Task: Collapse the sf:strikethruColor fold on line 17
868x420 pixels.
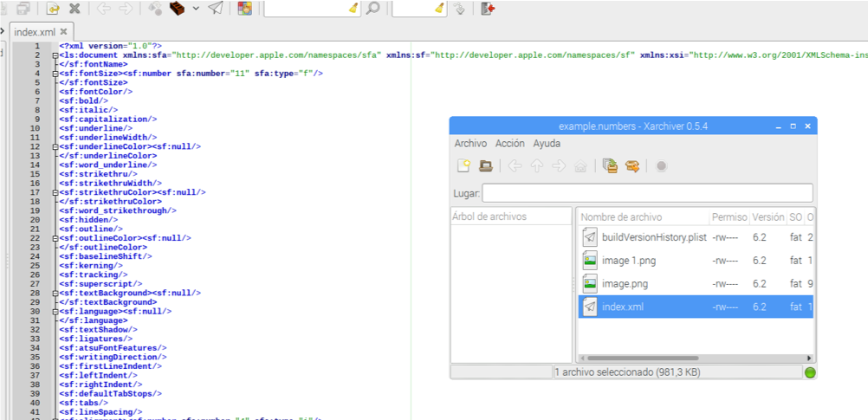Action: pyautogui.click(x=55, y=192)
